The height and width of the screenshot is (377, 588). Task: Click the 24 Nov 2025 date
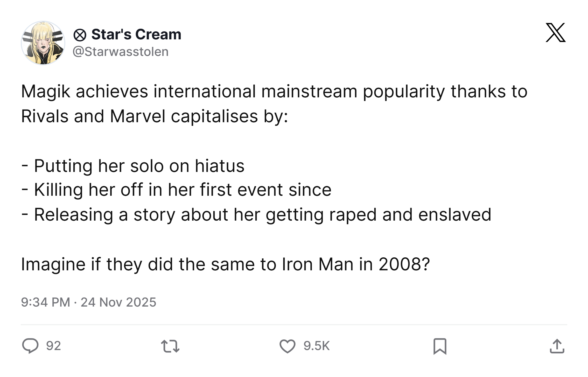[x=118, y=302]
